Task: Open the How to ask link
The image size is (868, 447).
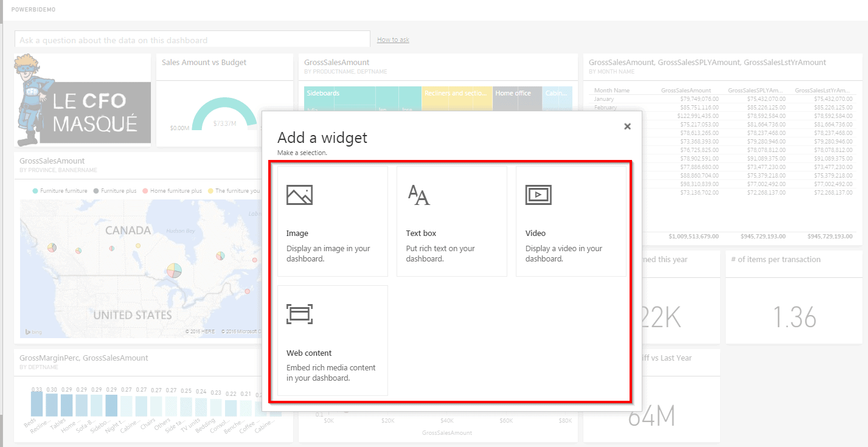Action: [393, 40]
